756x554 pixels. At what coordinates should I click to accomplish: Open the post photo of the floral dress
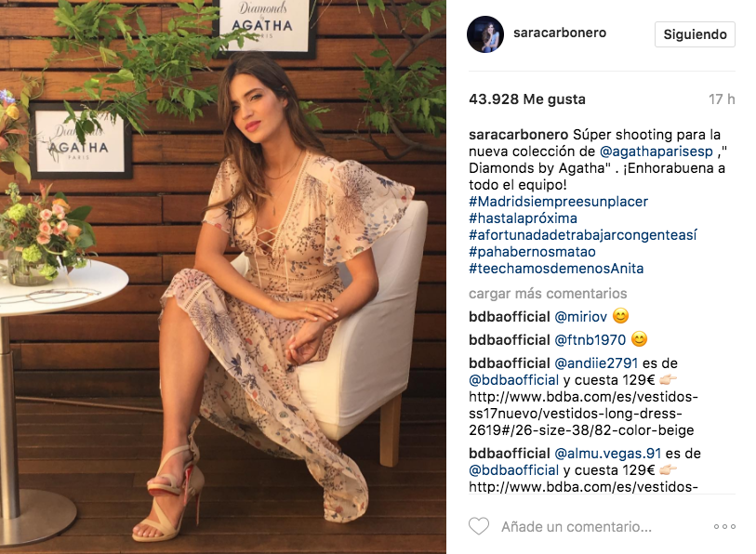click(223, 277)
